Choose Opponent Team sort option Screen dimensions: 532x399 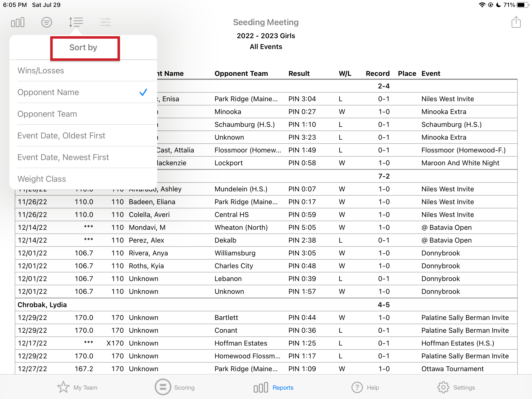click(x=83, y=114)
